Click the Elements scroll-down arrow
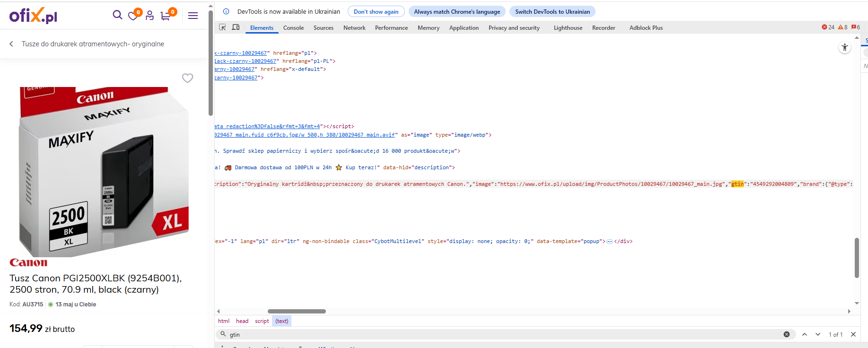868x348 pixels. click(857, 303)
